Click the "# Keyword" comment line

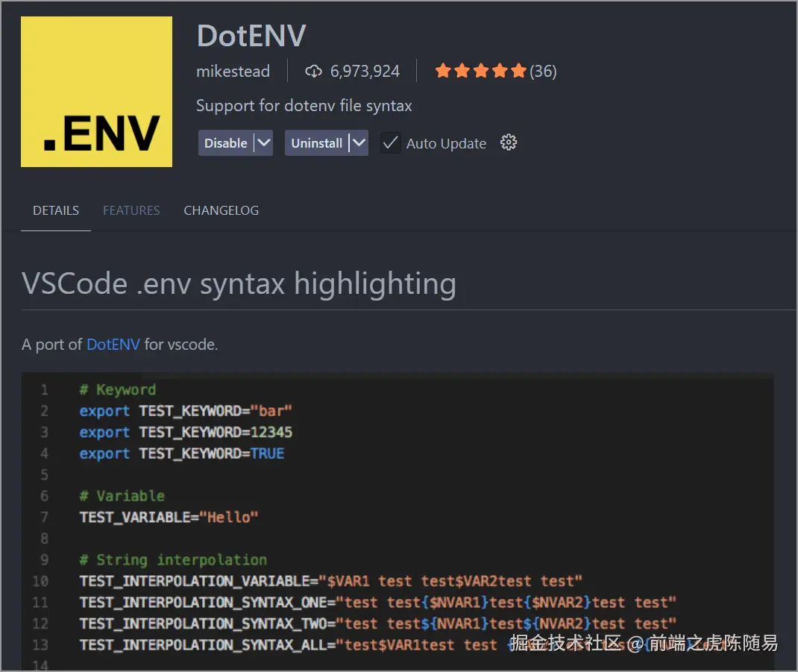pos(118,390)
